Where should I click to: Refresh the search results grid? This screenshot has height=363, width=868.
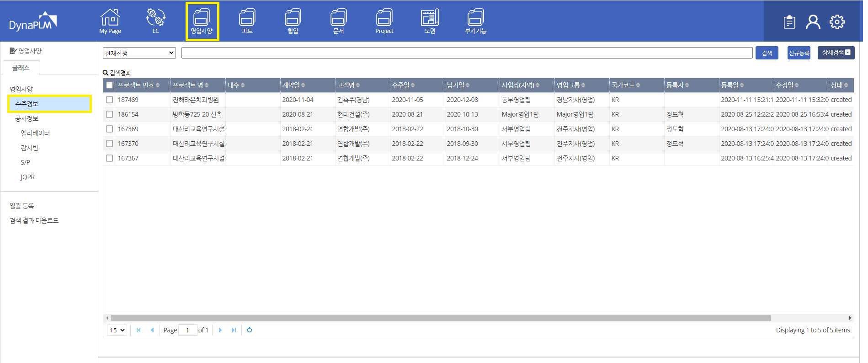point(250,330)
